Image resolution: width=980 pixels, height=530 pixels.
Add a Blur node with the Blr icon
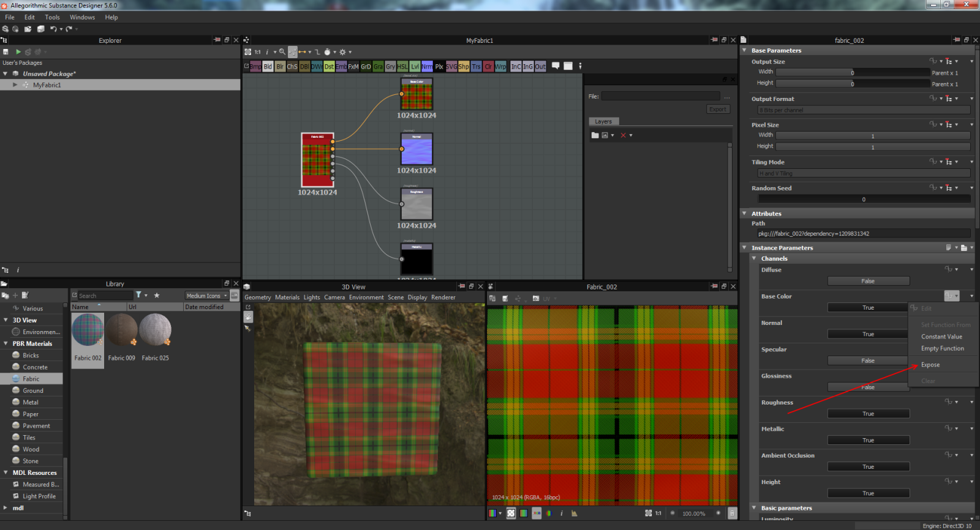[280, 66]
